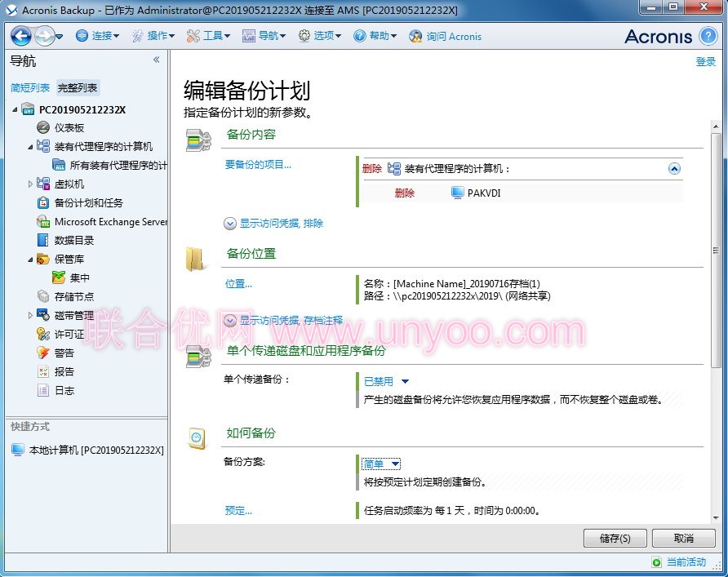Open Microsoft Exchange Server icon
The image size is (728, 577).
pos(43,221)
